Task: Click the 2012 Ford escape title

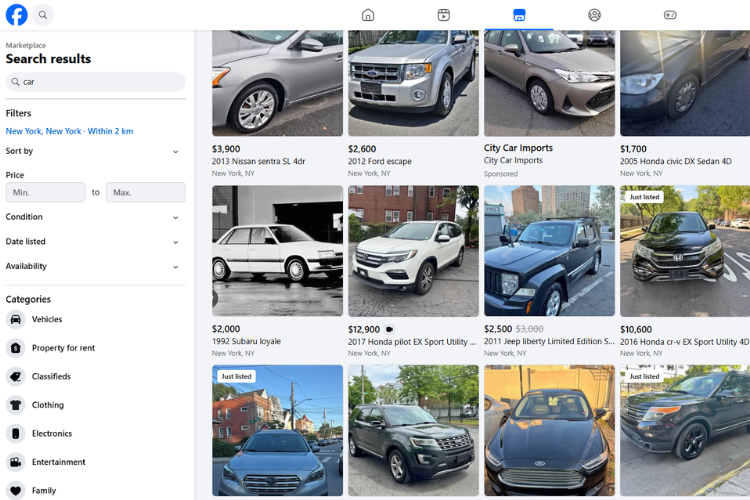Action: pos(380,161)
